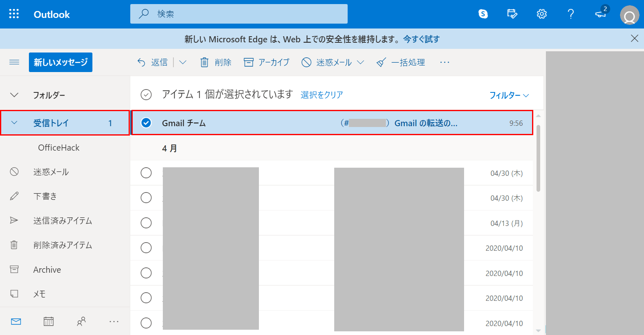Click the 選択をクリア link
Viewport: 644px width, 335px height.
point(322,95)
